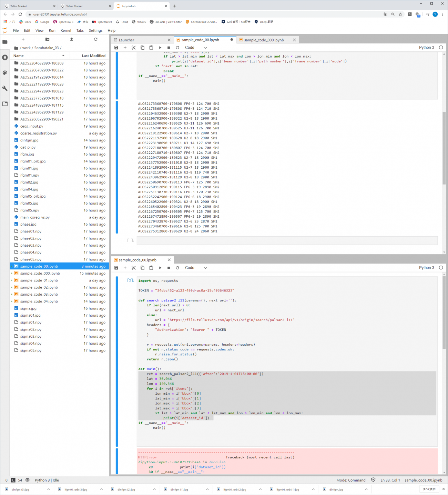Click the New Folder icon
This screenshot has height=495, width=448.
click(x=47, y=39)
